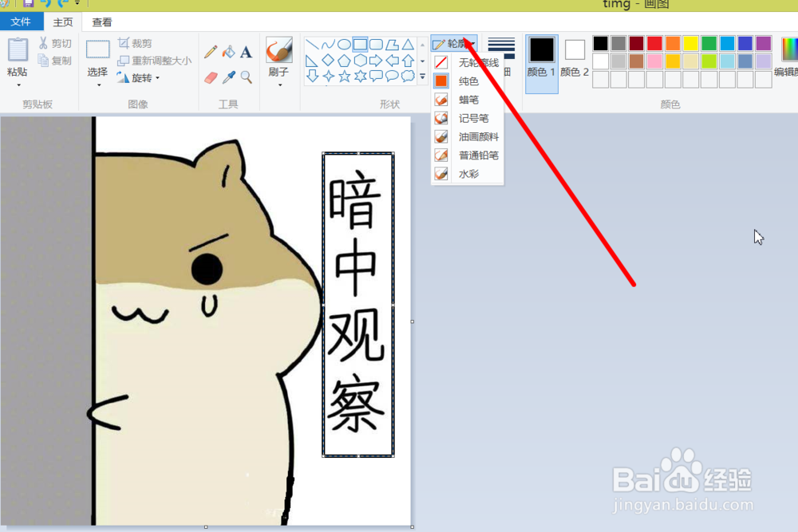Open the 轮廓 outline dropdown

pos(453,43)
